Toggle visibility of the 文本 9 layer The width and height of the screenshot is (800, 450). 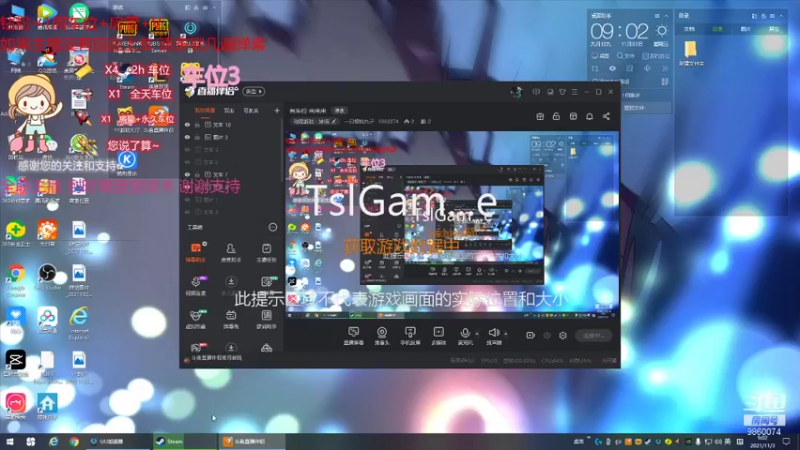(187, 150)
